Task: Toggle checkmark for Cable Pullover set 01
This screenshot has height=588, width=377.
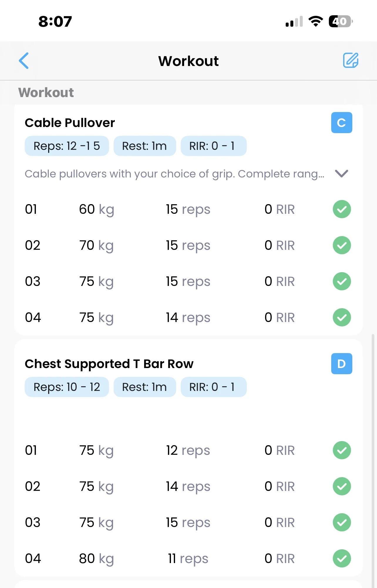Action: [x=341, y=209]
